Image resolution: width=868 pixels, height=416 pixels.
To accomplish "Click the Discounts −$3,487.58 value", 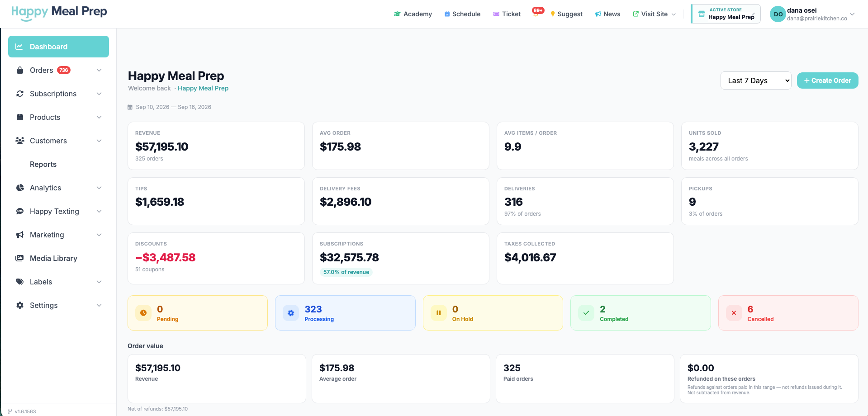I will 166,257.
